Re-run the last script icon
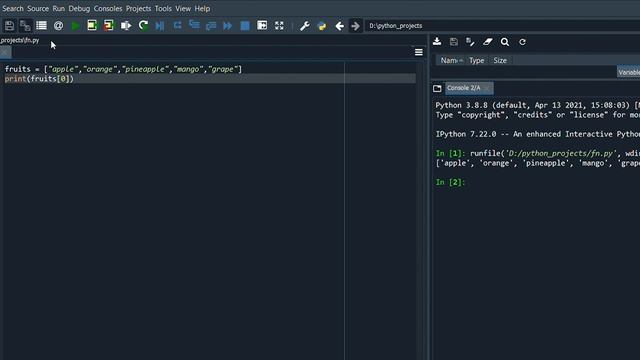Image resolution: width=640 pixels, height=360 pixels. click(143, 26)
